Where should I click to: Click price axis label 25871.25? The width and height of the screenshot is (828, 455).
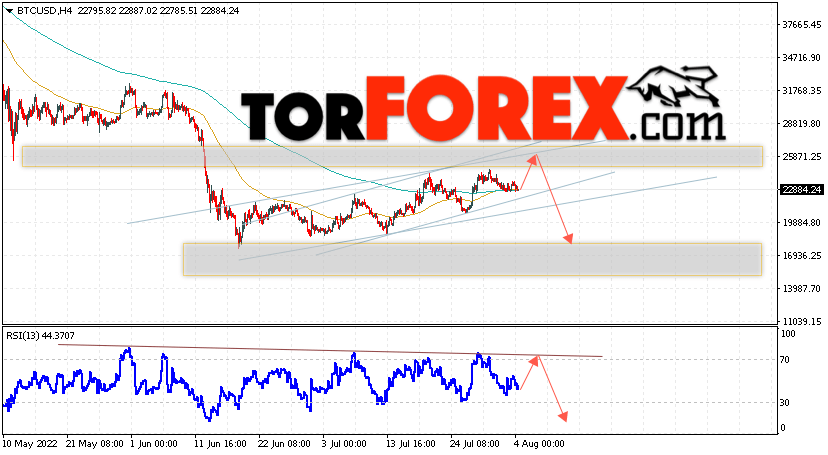(x=802, y=157)
